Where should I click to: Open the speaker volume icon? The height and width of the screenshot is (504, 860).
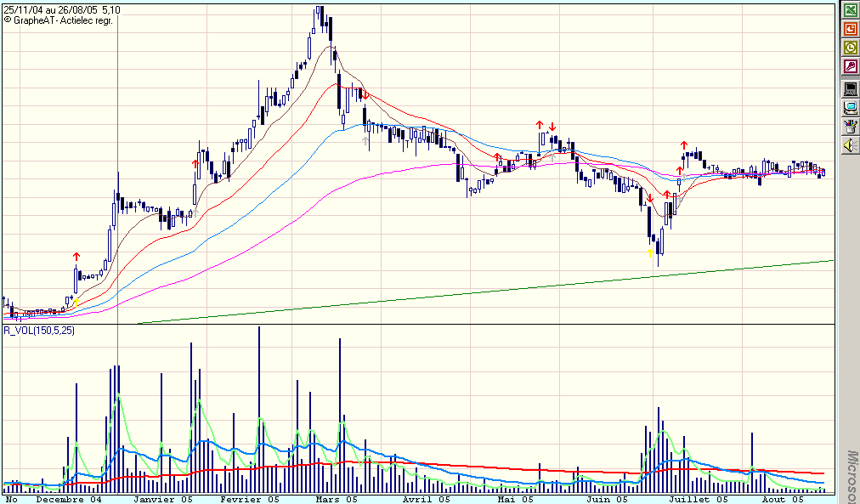[x=850, y=146]
